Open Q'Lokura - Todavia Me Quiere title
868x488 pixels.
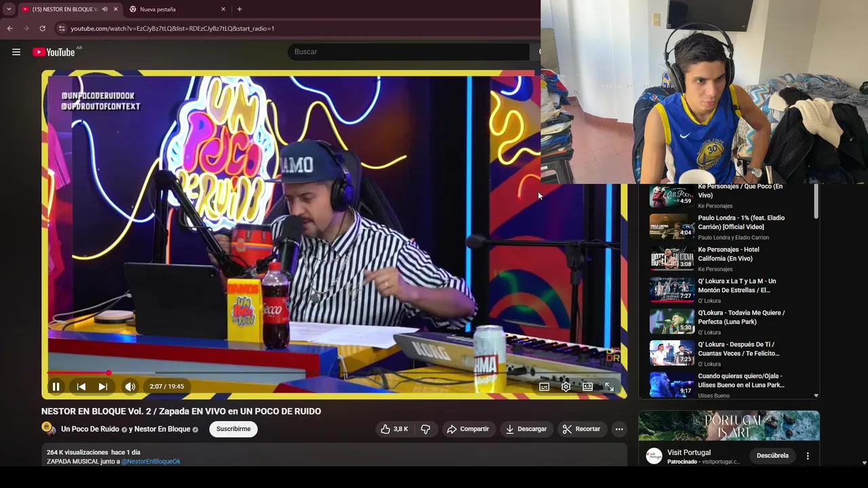[741, 317]
